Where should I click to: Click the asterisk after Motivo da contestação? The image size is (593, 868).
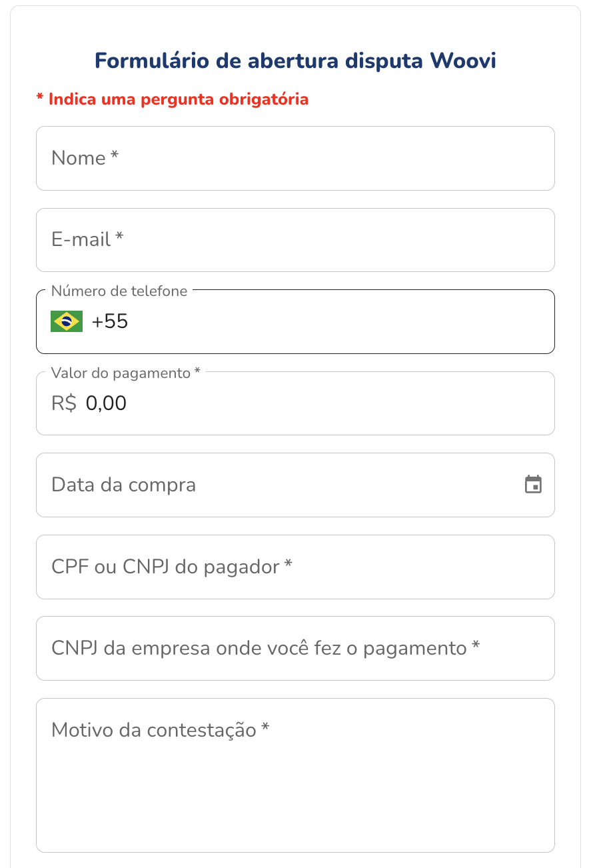pyautogui.click(x=265, y=728)
